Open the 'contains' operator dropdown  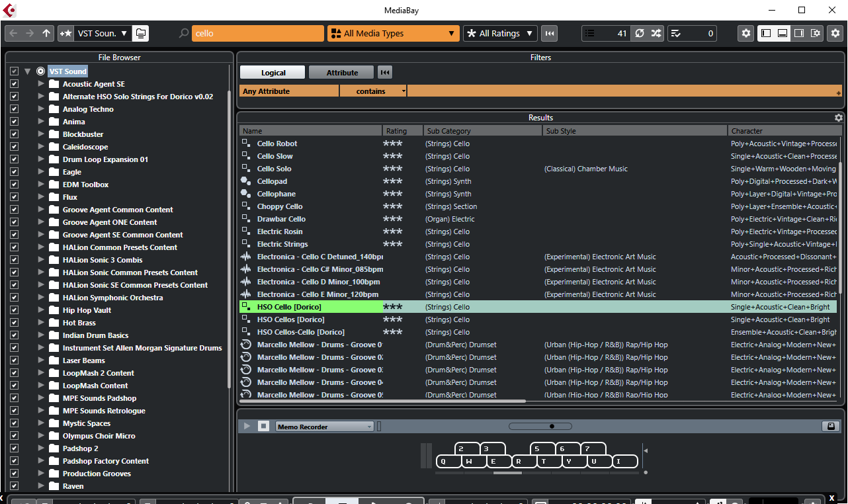tap(374, 91)
